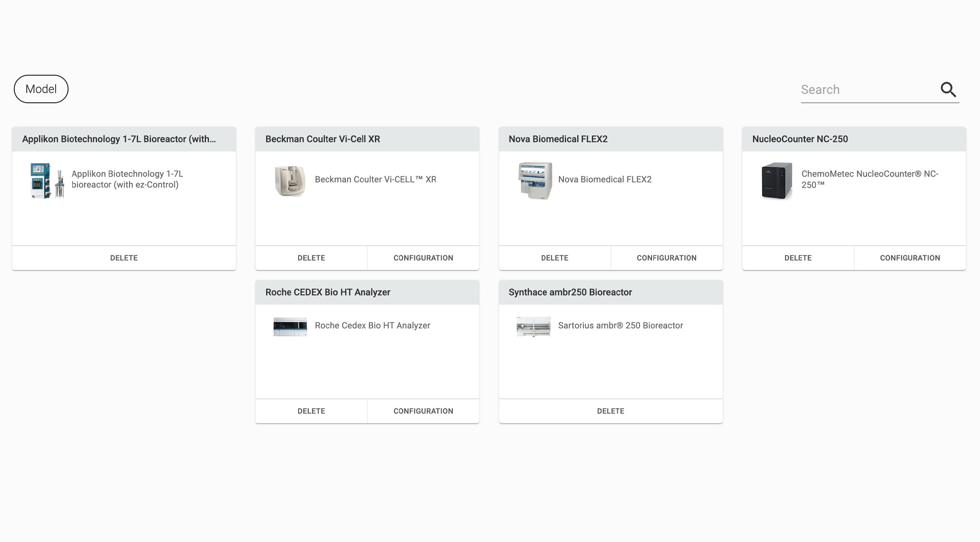
Task: Click 'Nova Biomedical FLEX2' description in card body
Action: click(605, 179)
